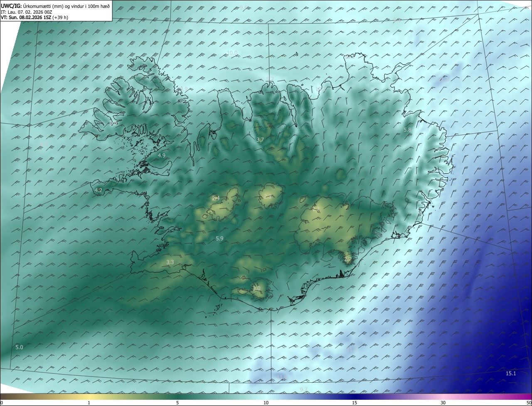Click the 4.9 value label on the map
532x406 pixels.
pos(162,155)
